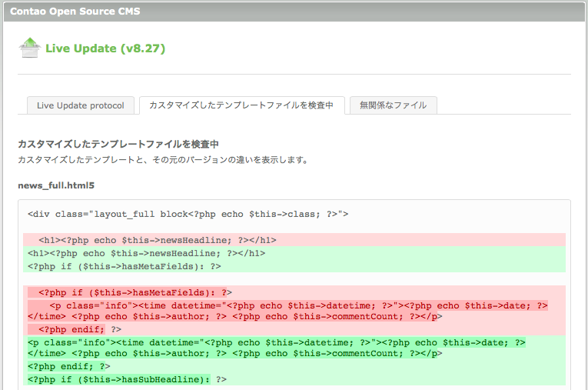
Task: Click the removed red h1 newsHeadline line
Action: pyautogui.click(x=294, y=240)
